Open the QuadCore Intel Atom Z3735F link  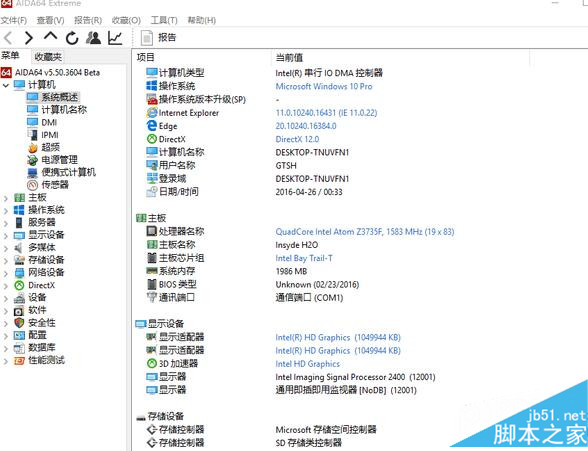coord(365,232)
